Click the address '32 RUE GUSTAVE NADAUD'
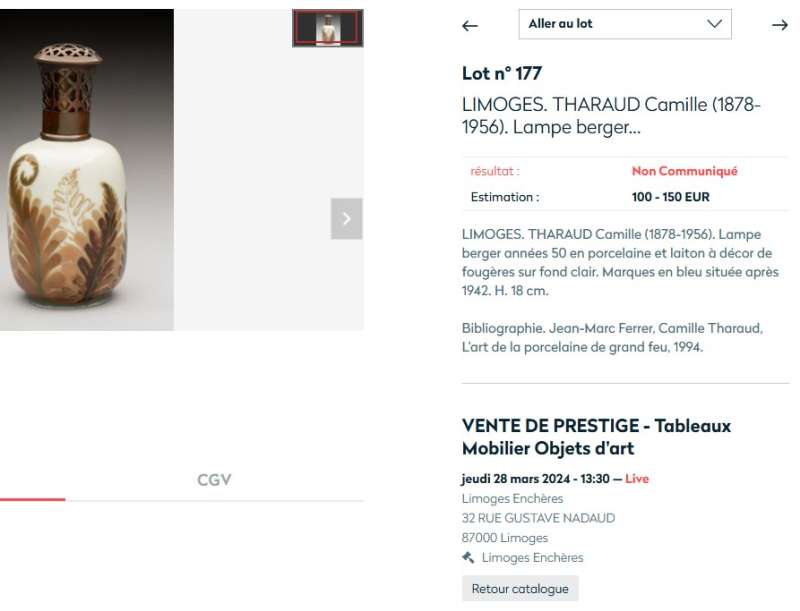The width and height of the screenshot is (800, 611). click(x=538, y=518)
